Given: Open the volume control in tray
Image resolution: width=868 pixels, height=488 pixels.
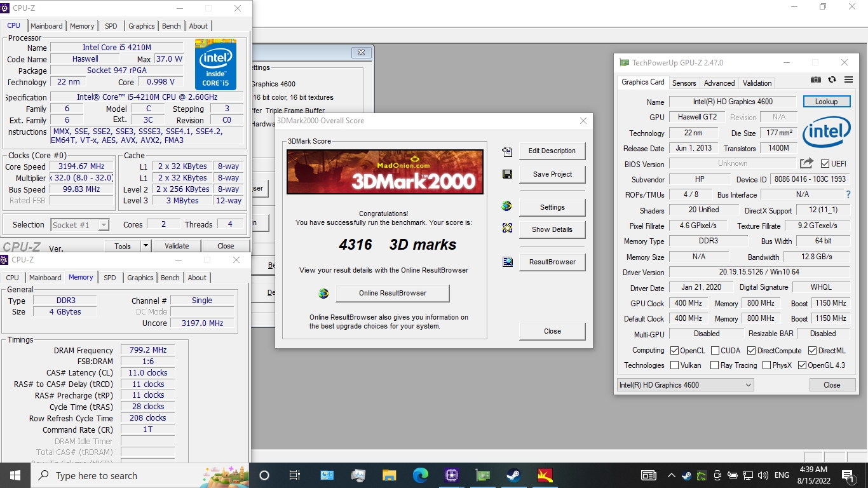Looking at the screenshot, I should (x=763, y=475).
